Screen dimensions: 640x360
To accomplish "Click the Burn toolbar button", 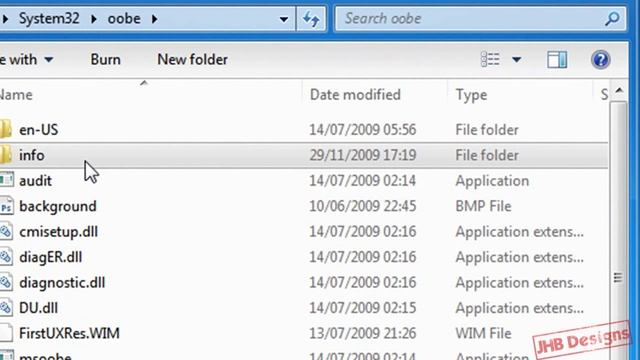I will coord(105,60).
